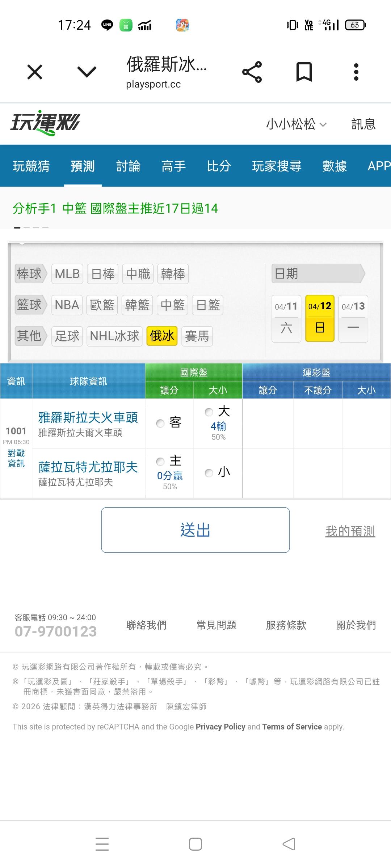Select the 小 under radio button

pos(209,473)
